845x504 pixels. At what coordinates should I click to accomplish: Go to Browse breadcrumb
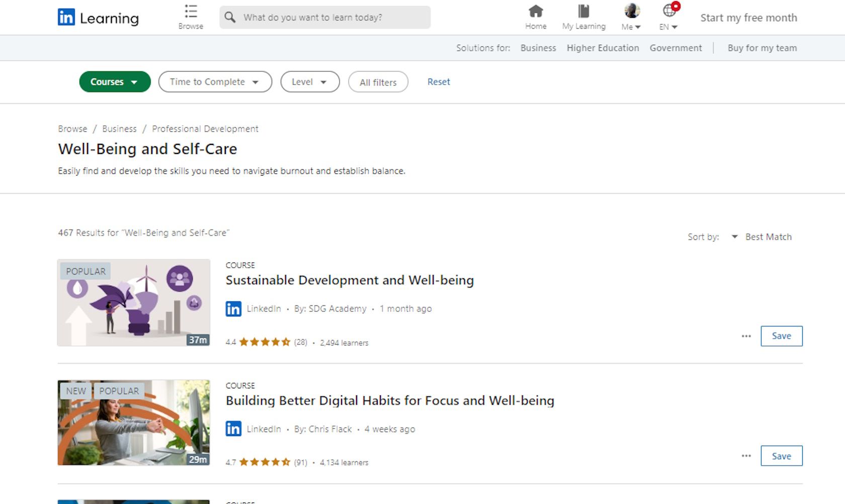72,129
